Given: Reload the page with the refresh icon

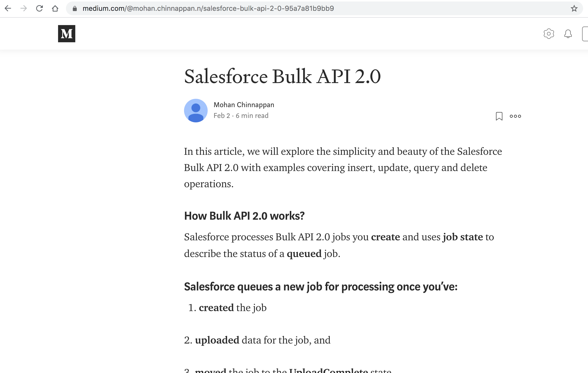Looking at the screenshot, I should (39, 8).
